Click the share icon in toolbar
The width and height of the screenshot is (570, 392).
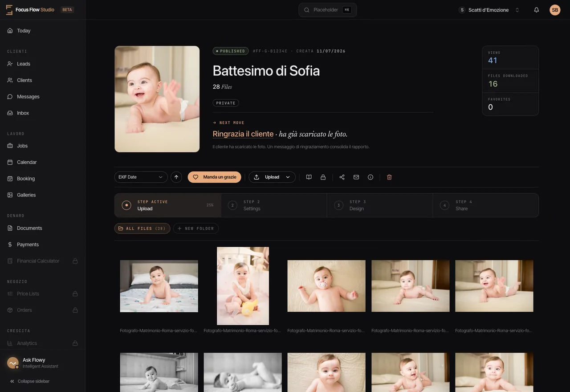(342, 177)
